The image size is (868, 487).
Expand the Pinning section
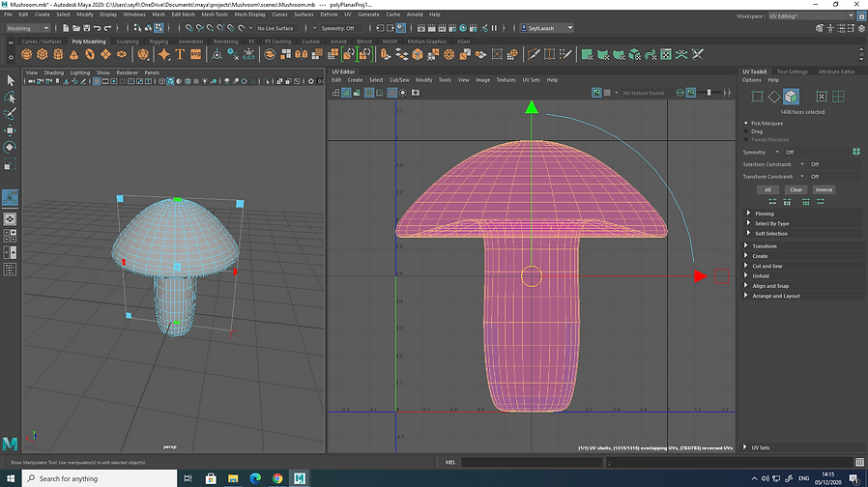(x=764, y=213)
